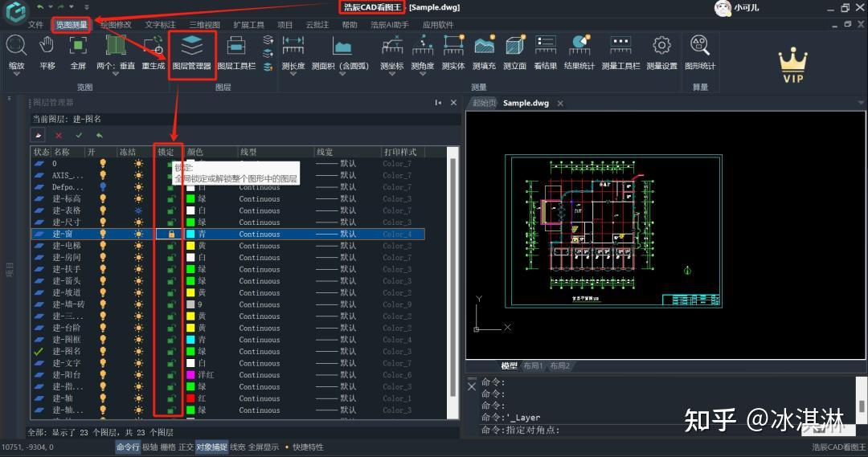Select the 缩放 zoom tool icon

[x=16, y=45]
